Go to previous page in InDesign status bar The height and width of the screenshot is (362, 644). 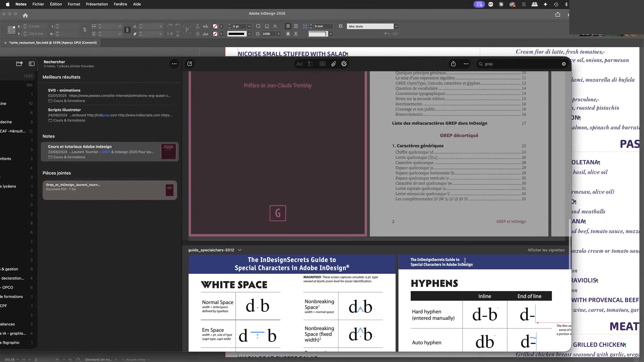(x=30, y=359)
